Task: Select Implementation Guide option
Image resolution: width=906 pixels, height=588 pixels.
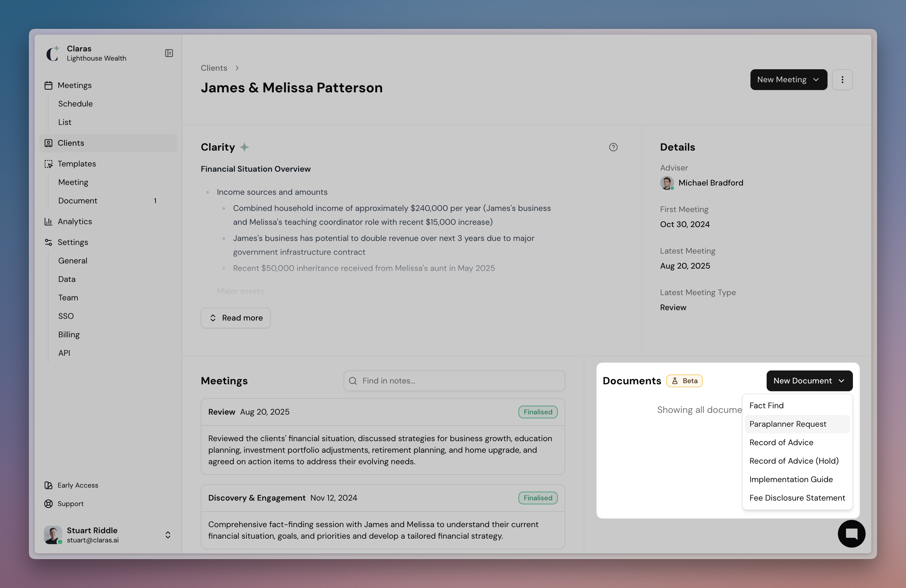Action: click(x=797, y=480)
